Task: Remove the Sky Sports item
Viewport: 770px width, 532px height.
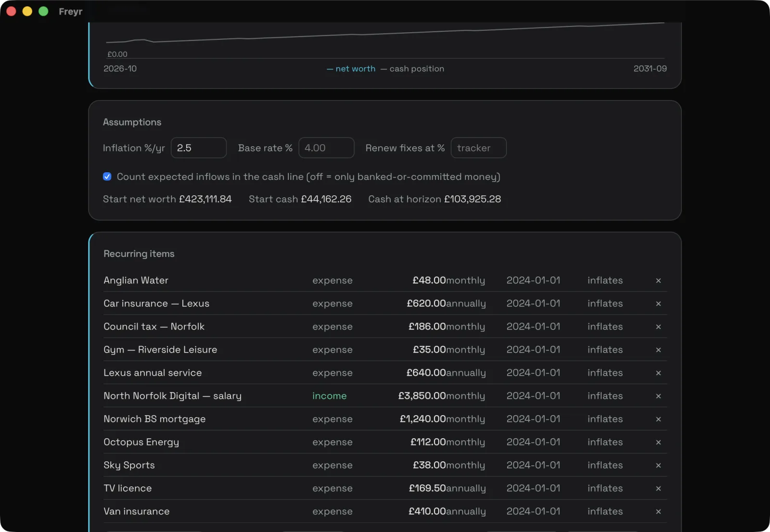Action: 658,465
